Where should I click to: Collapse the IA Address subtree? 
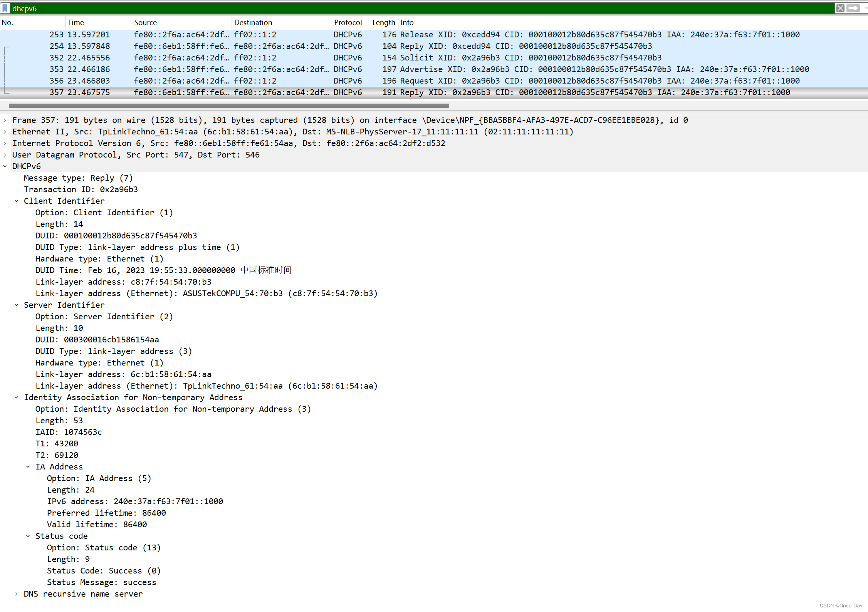[x=28, y=467]
